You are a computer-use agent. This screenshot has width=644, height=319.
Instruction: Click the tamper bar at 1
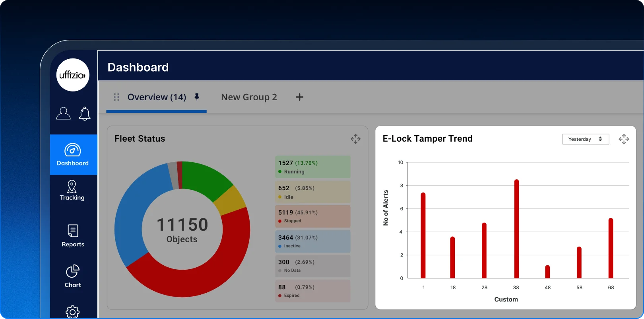click(x=423, y=235)
